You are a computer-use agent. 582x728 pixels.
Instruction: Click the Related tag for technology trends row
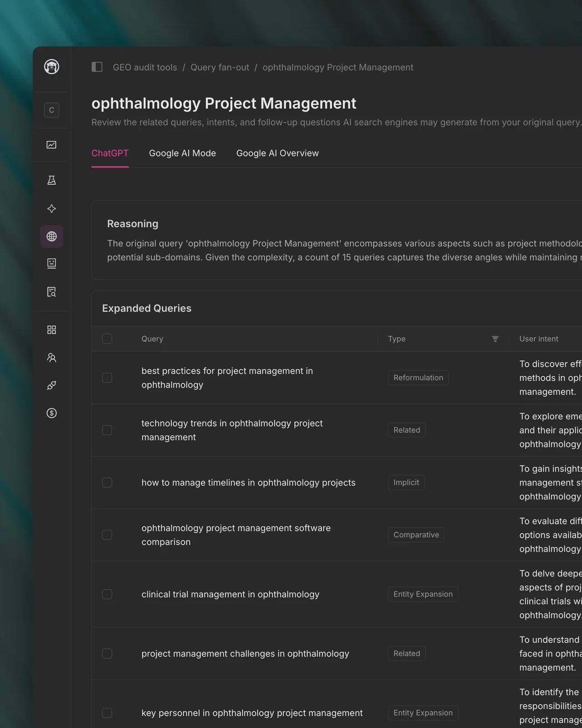click(406, 430)
